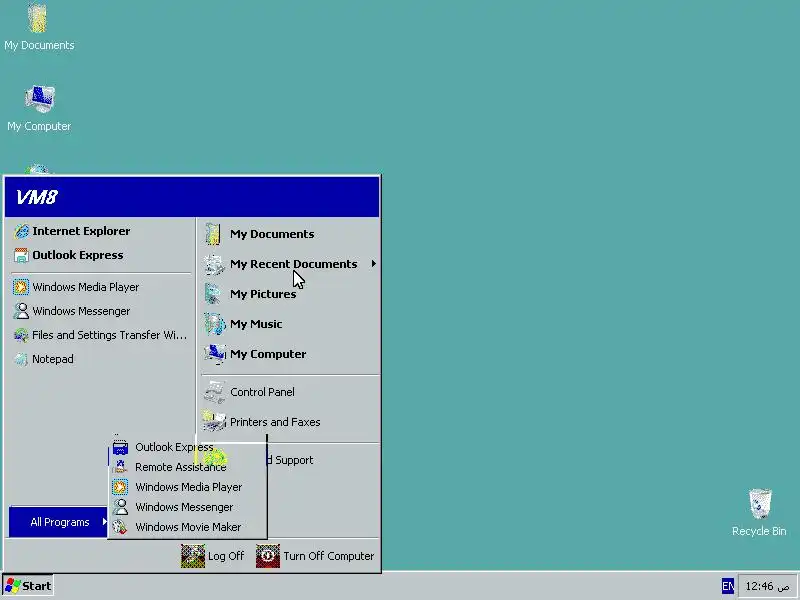Click the Windows Messenger icon in submenu
Viewport: 800px width, 600px height.
pyautogui.click(x=120, y=507)
